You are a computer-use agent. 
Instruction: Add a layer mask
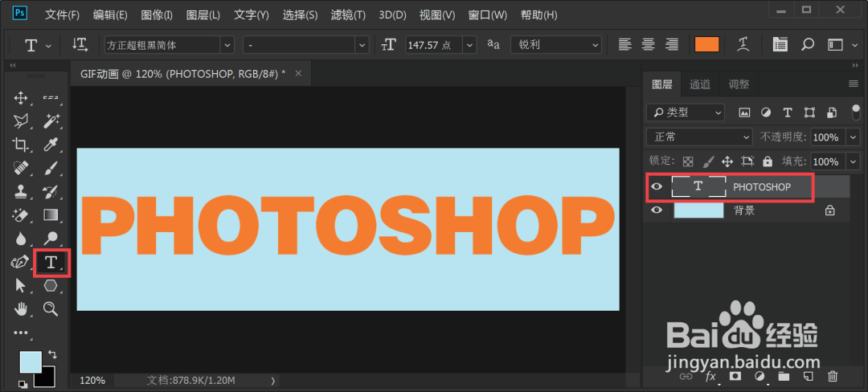tap(735, 377)
